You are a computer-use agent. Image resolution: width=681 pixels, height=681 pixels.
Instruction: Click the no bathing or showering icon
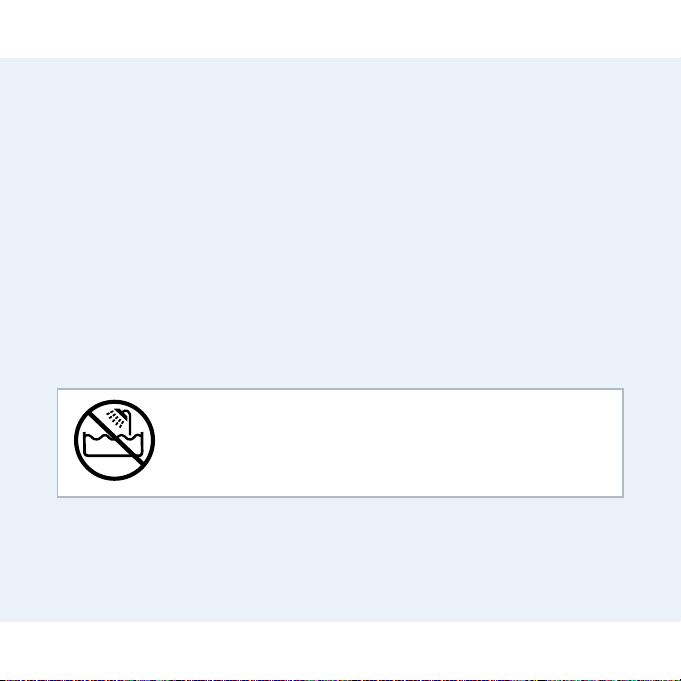[x=114, y=440]
